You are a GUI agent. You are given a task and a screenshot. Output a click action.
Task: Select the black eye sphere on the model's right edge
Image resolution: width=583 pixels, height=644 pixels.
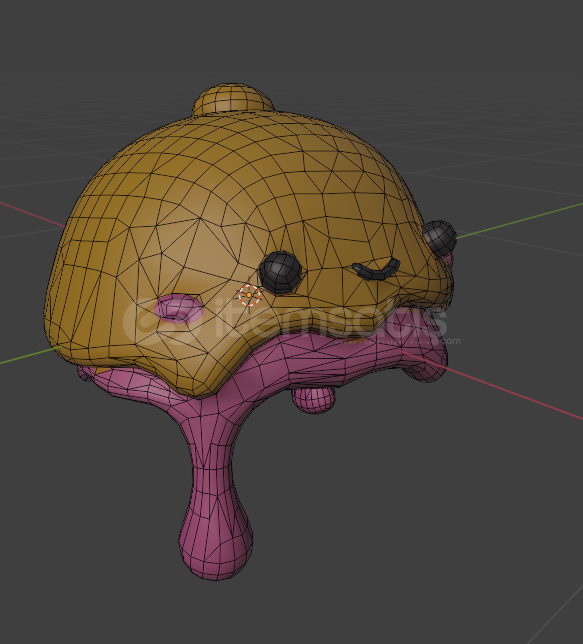coord(439,239)
